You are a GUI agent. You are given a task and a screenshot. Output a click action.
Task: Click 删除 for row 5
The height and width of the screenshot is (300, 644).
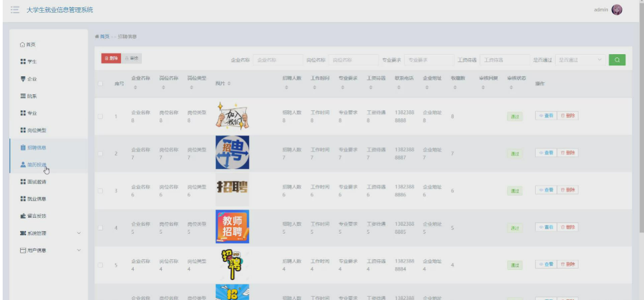coord(568,264)
